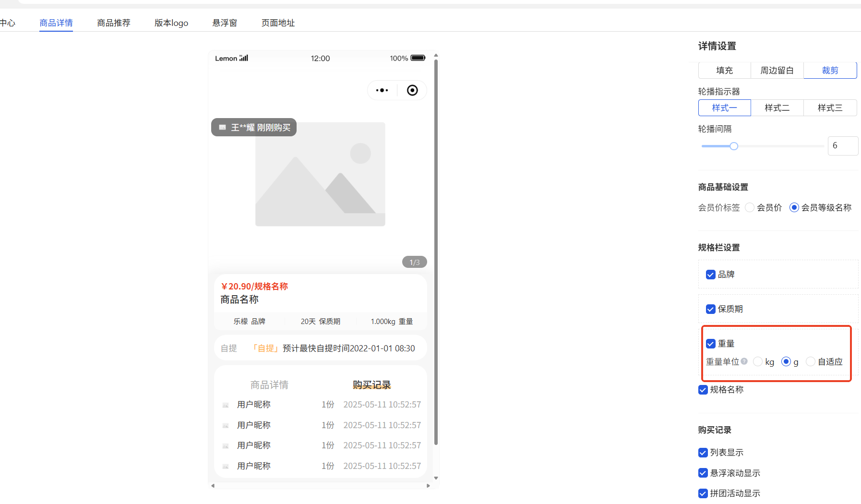The width and height of the screenshot is (861, 504).
Task: Tap the mini-program circle close icon
Action: point(412,90)
